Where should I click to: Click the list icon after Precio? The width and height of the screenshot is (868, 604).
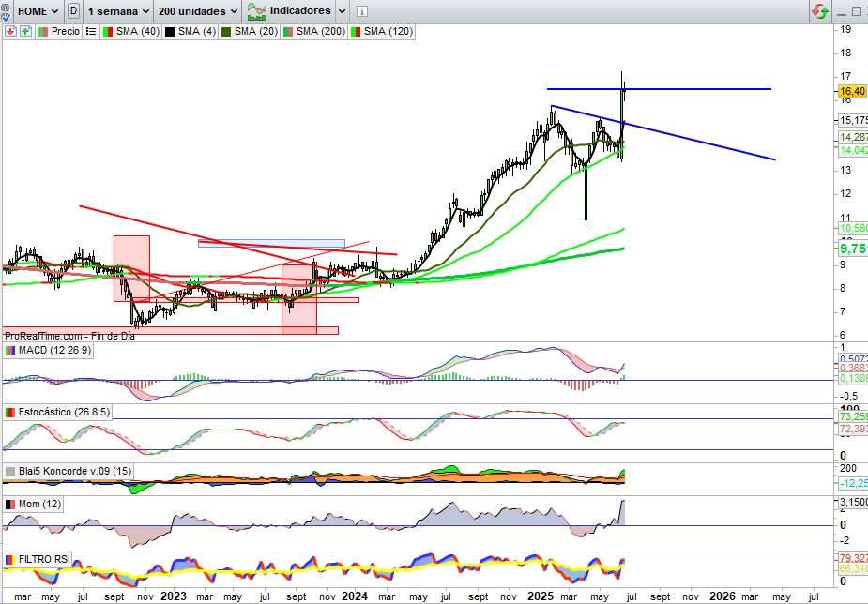point(91,32)
